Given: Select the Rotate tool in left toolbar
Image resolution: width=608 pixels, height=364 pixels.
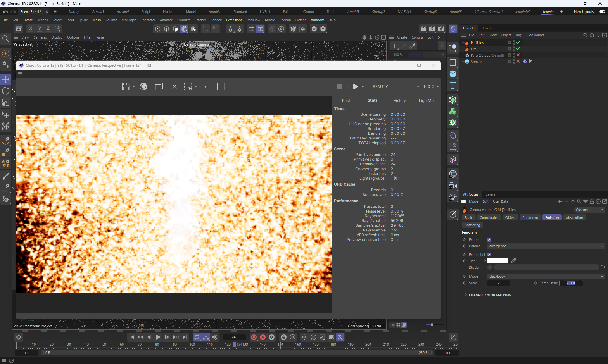Looking at the screenshot, I should tap(6, 91).
